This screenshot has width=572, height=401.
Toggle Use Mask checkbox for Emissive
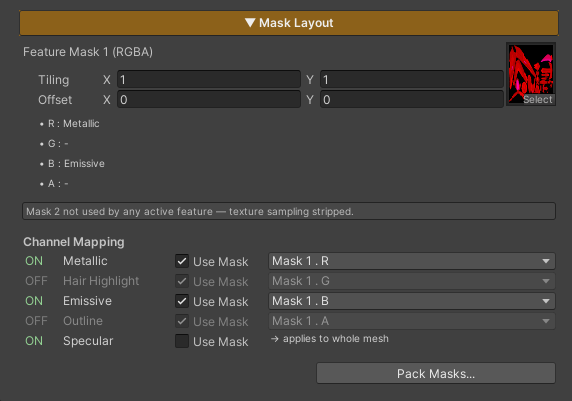tap(182, 301)
